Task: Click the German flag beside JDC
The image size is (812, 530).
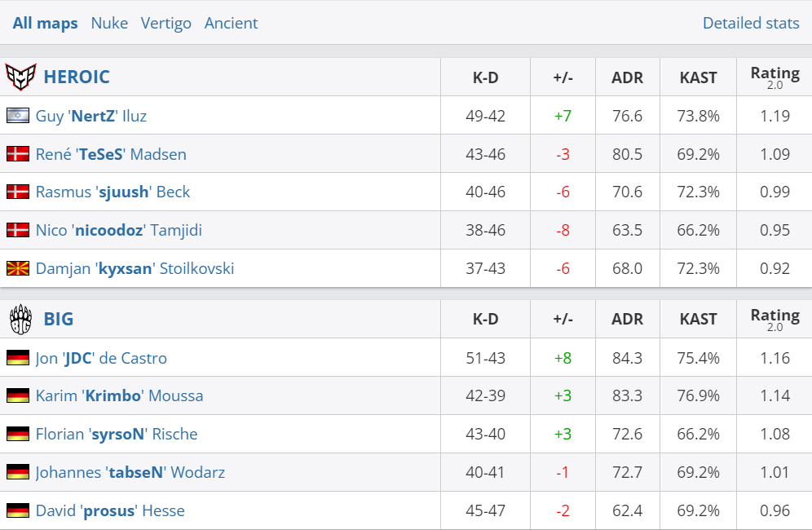Action: tap(18, 358)
